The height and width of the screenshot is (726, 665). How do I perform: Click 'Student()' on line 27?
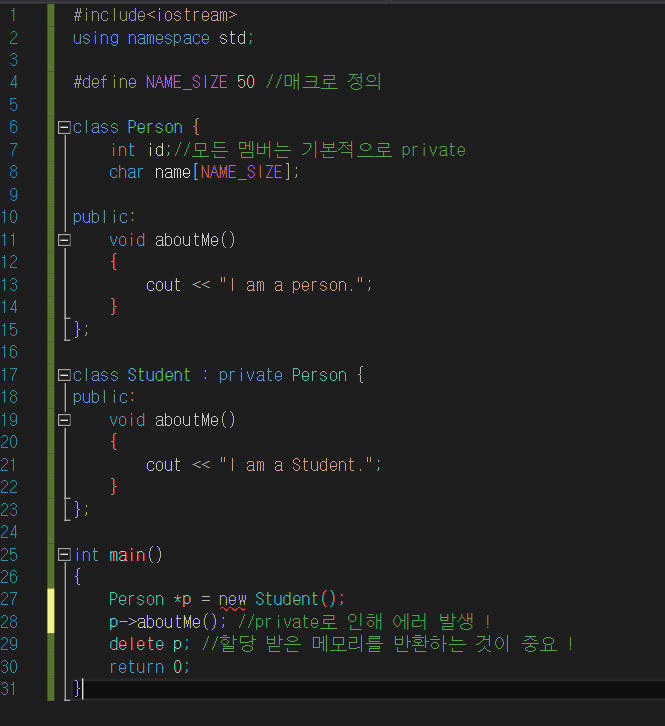pyautogui.click(x=296, y=599)
